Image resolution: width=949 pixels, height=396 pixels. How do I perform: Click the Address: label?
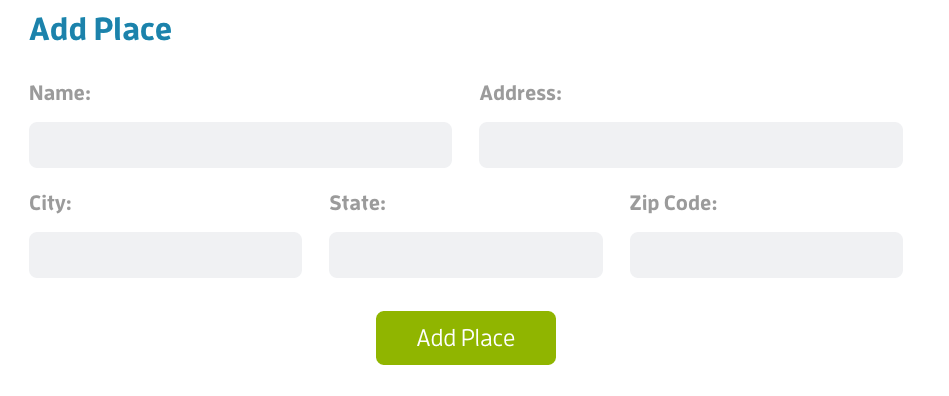(520, 93)
